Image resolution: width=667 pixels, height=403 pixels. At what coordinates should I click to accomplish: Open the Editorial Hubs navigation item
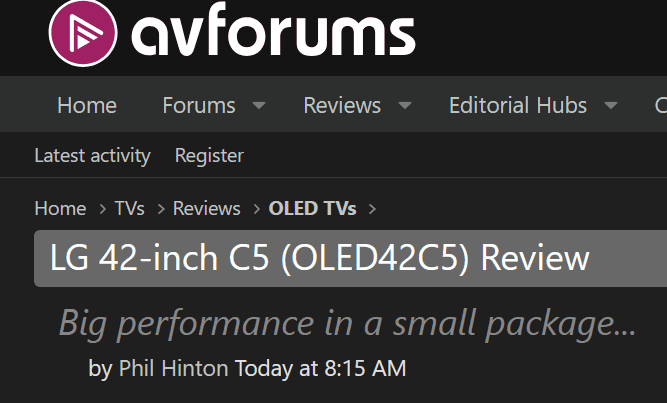point(518,105)
